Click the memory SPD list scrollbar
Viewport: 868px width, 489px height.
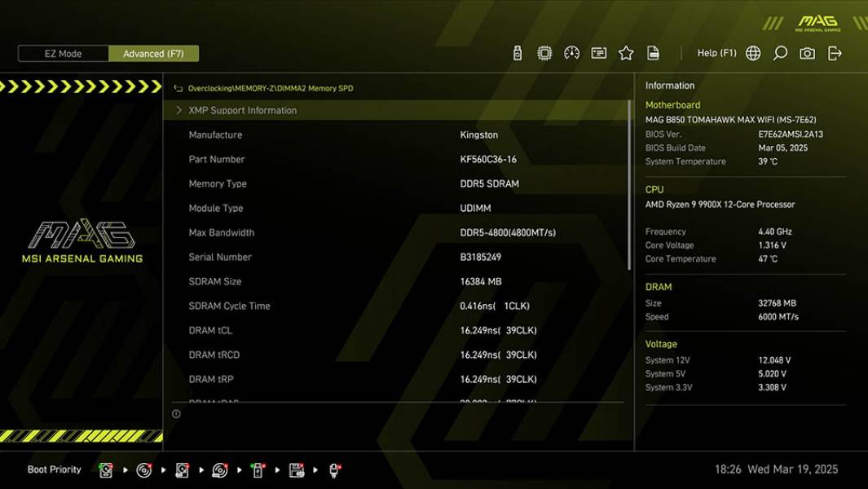(x=629, y=186)
